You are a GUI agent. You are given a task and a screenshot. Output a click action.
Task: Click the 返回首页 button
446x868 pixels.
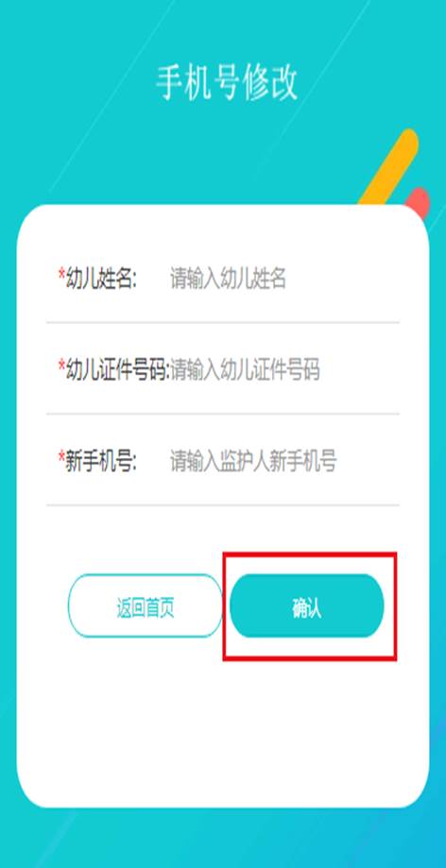(146, 605)
